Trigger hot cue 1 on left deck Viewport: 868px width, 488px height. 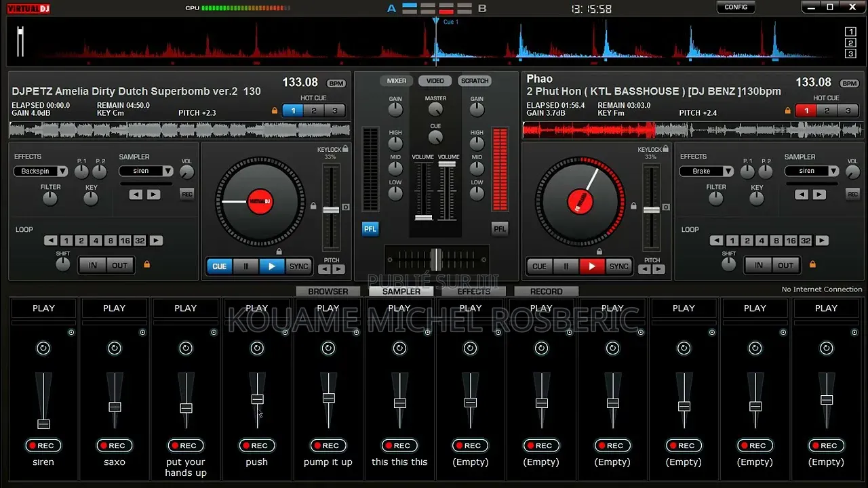293,111
